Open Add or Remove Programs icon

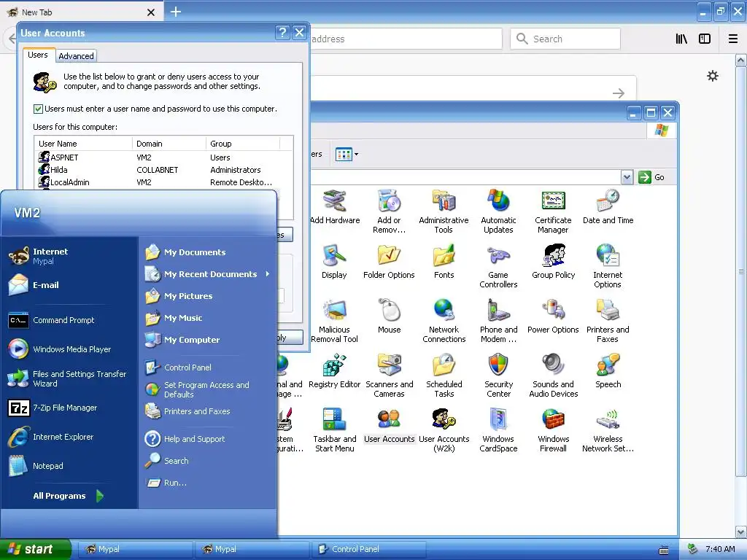(x=390, y=211)
